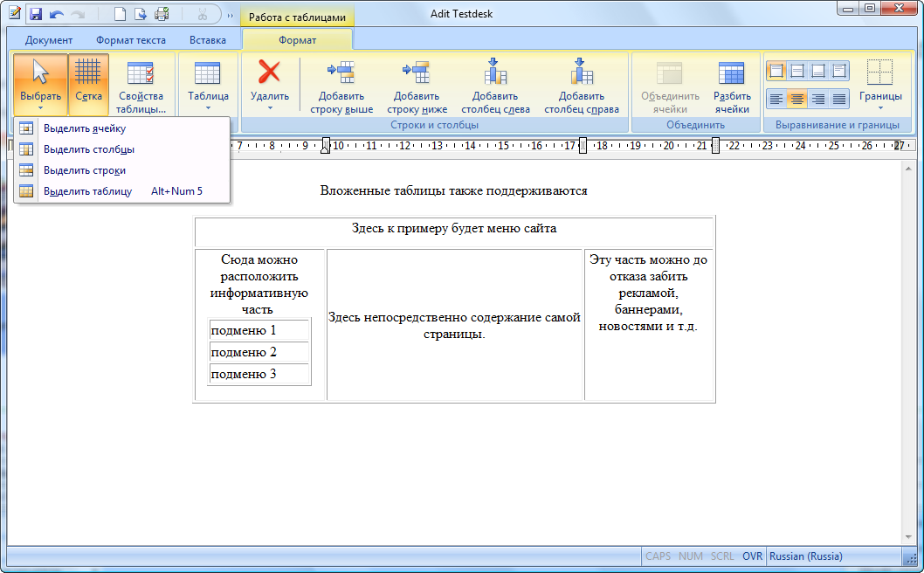Open the Таблица dropdown button
Viewport: 924px width, 573px height.
208,85
